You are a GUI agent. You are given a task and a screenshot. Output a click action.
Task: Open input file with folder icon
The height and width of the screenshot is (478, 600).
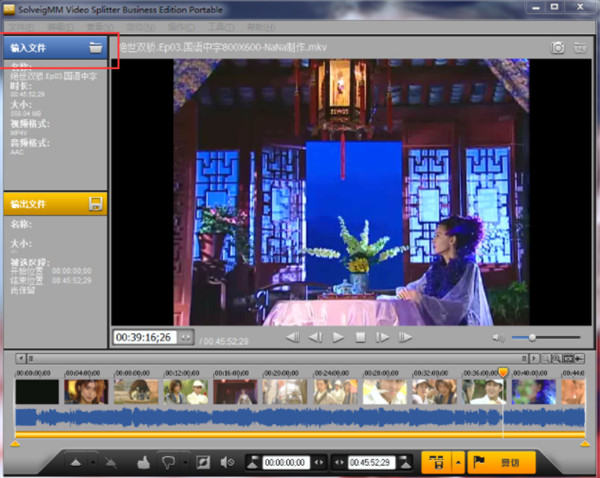tap(96, 48)
